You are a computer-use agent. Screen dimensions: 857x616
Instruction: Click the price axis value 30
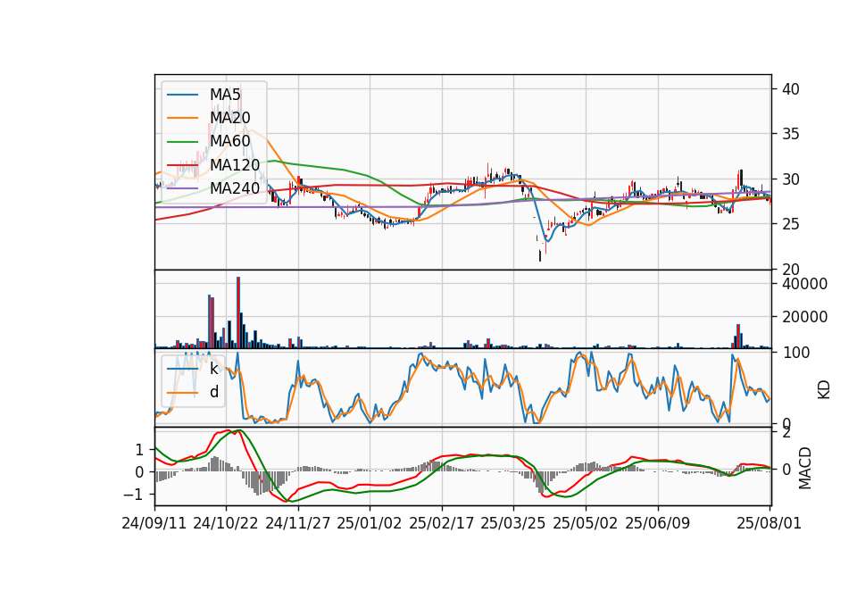pos(790,179)
